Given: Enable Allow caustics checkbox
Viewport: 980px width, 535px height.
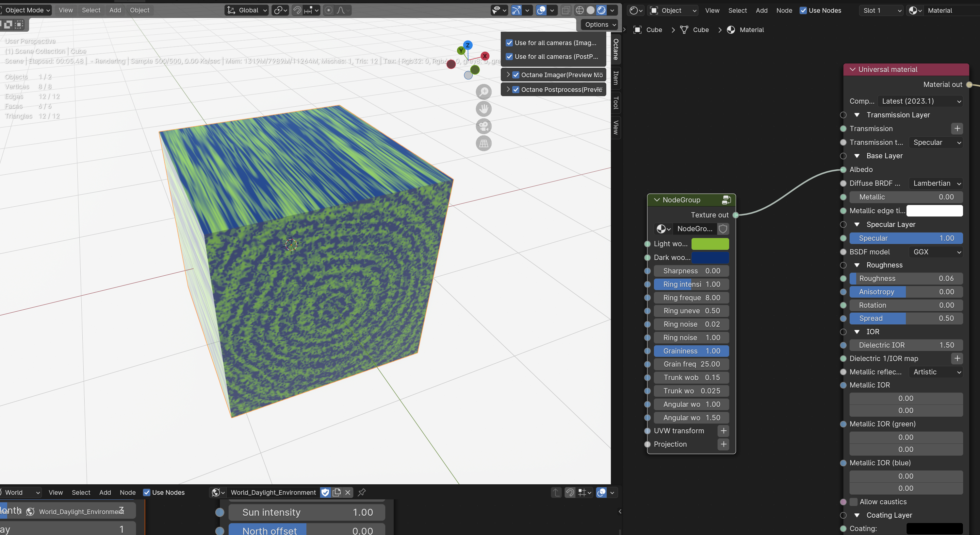Looking at the screenshot, I should (x=854, y=502).
